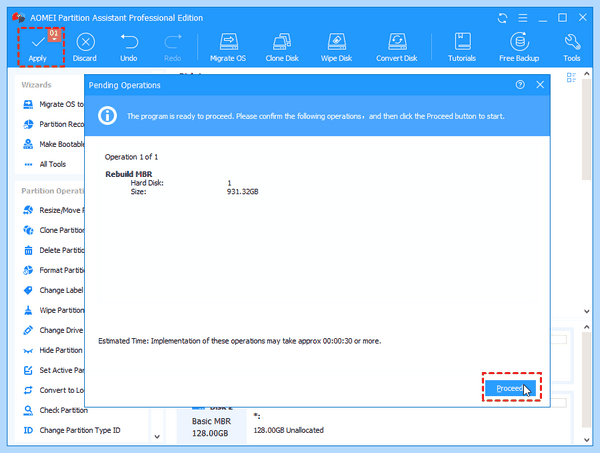The width and height of the screenshot is (600, 453).
Task: Open help in Pending Operations dialog
Action: (520, 85)
